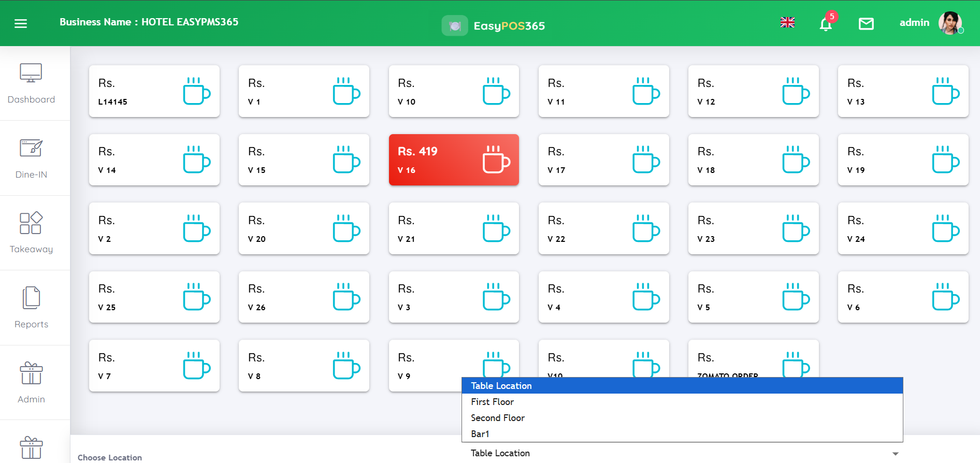980x463 pixels.
Task: Click the cup icon on table V 17
Action: tap(646, 160)
